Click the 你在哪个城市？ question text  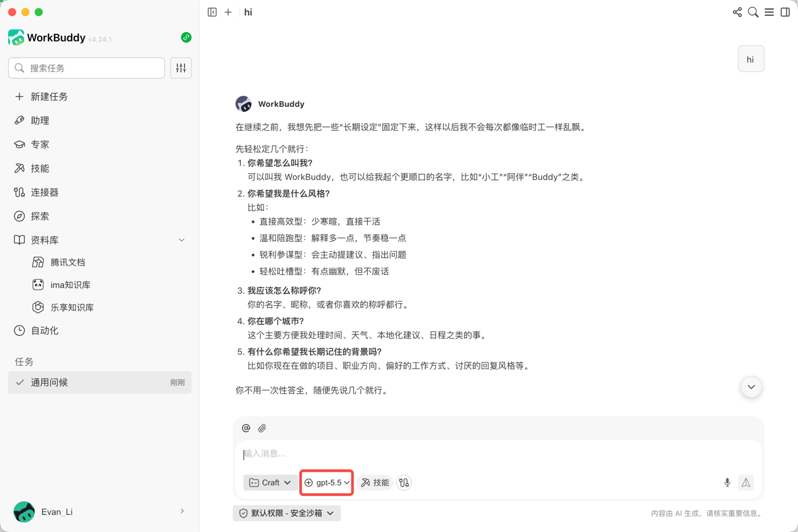[x=275, y=321]
